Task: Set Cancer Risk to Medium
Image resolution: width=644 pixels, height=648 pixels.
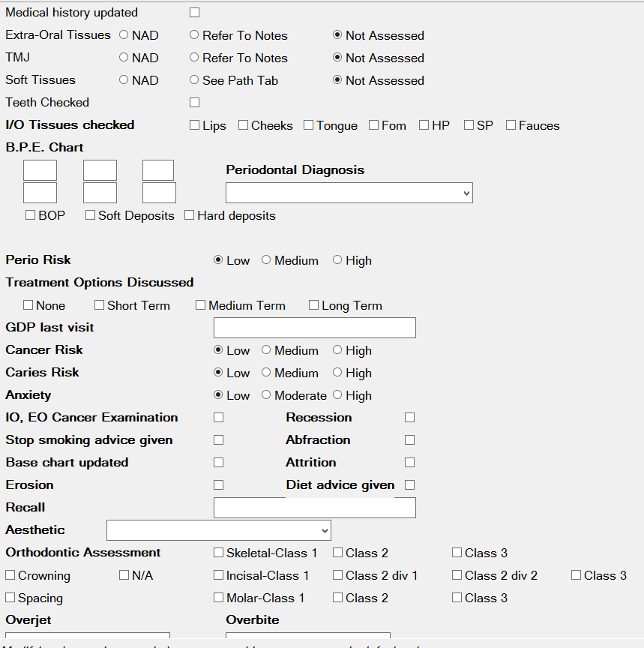Action: 265,350
